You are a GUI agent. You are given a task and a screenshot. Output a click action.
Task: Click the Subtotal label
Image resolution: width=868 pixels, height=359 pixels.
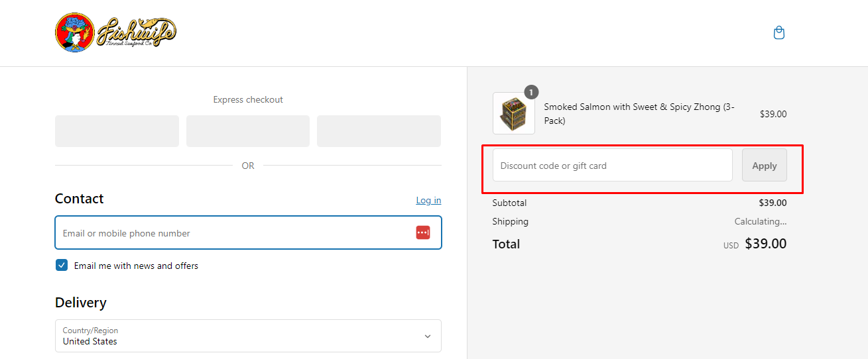pyautogui.click(x=509, y=203)
